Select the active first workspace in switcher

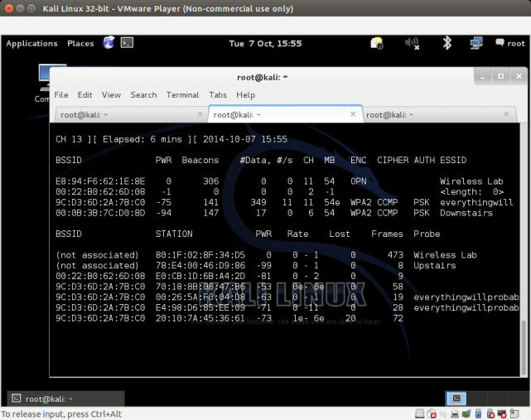click(x=456, y=398)
